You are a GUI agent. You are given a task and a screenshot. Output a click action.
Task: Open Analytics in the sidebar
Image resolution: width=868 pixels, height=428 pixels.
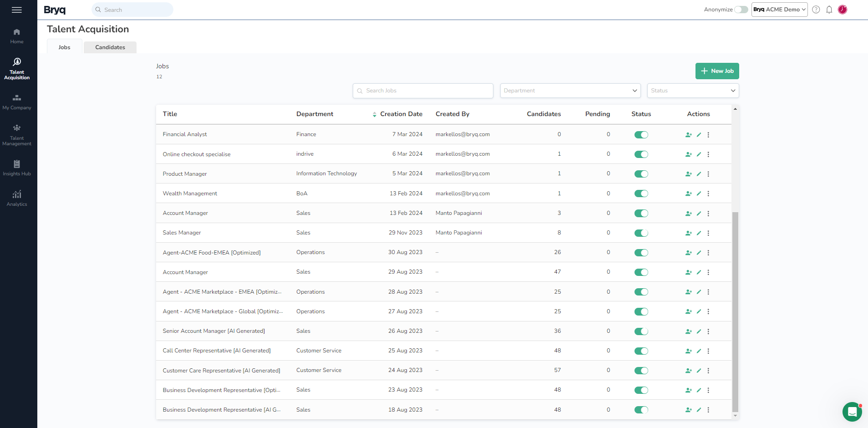click(x=17, y=198)
